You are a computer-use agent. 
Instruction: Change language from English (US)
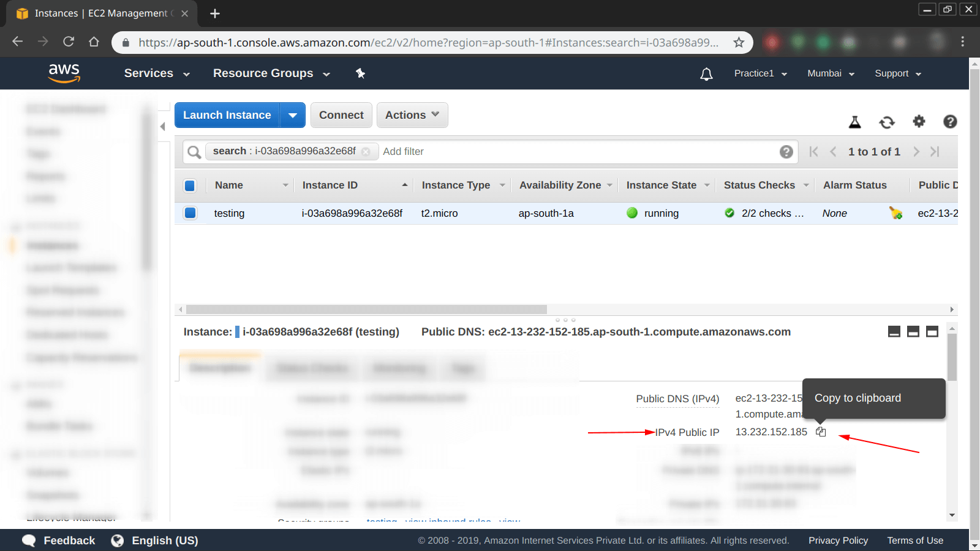154,541
